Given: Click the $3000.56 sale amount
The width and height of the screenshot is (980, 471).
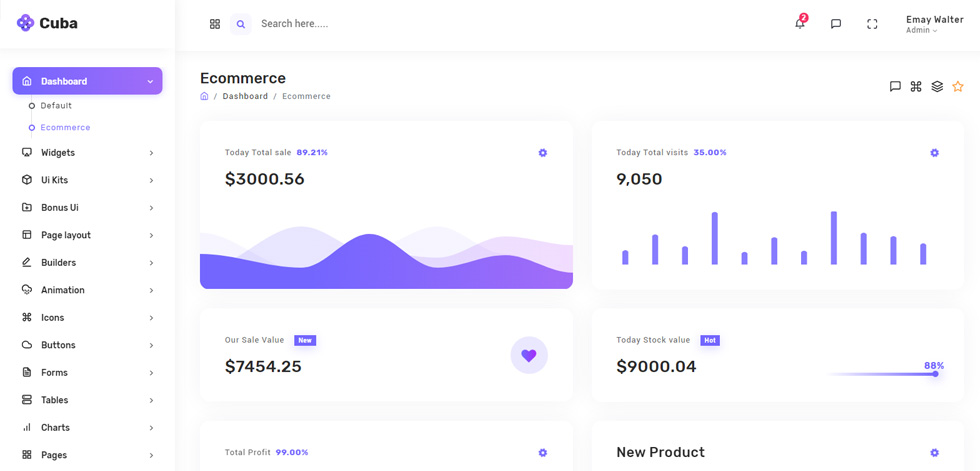Looking at the screenshot, I should 264,179.
